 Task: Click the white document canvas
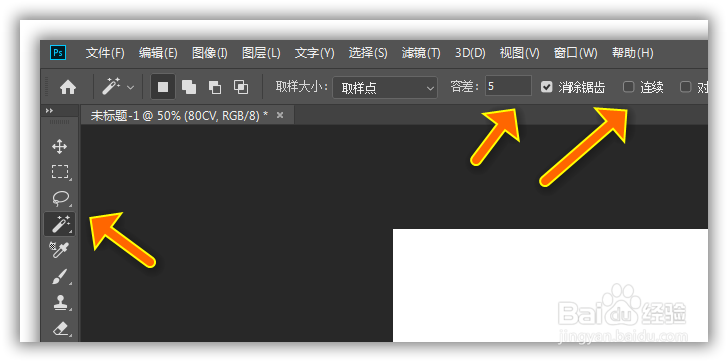click(x=550, y=285)
